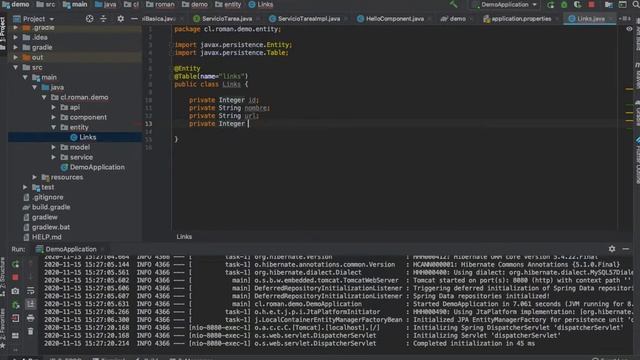This screenshot has width=640, height=360.
Task: Place cursor after 'private Integer' on line 13
Action: (x=248, y=124)
